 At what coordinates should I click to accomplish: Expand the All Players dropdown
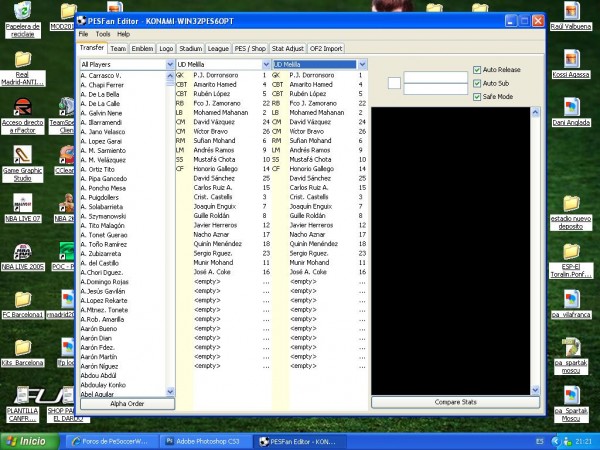(x=170, y=64)
